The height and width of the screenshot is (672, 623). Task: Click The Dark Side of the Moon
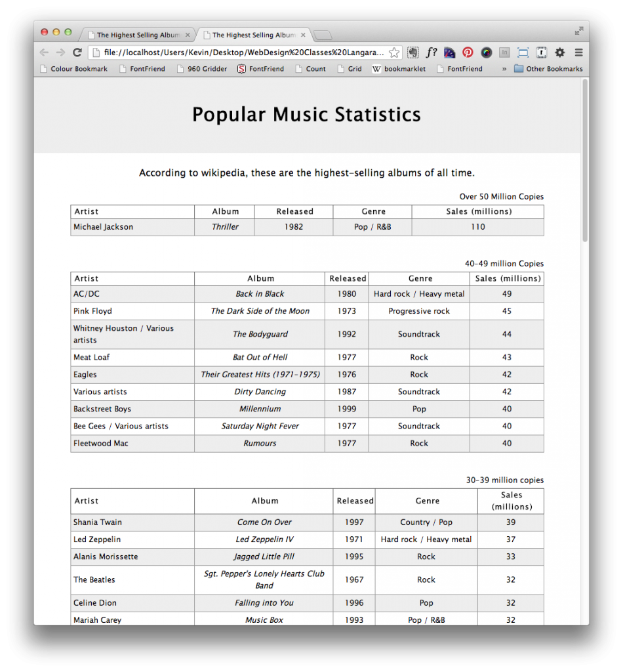click(260, 311)
